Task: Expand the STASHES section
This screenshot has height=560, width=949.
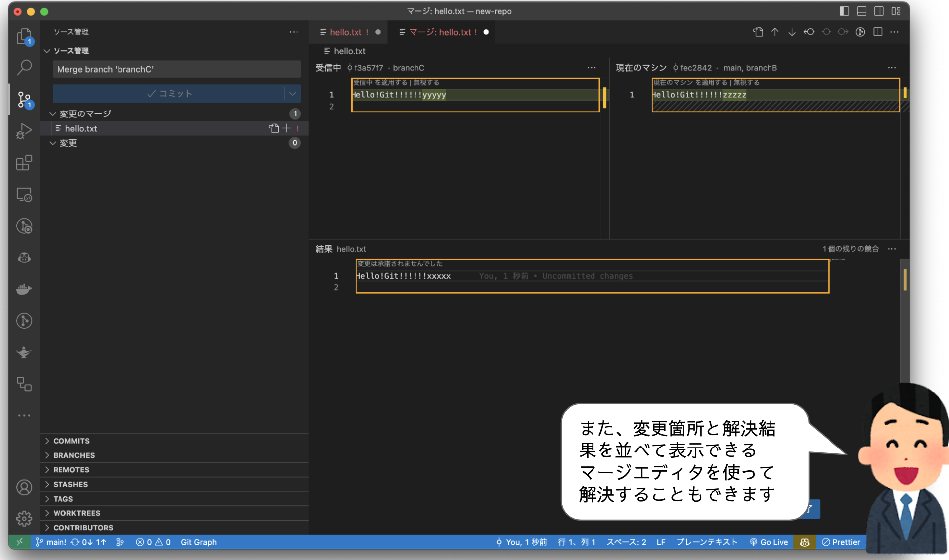Action: pos(71,484)
